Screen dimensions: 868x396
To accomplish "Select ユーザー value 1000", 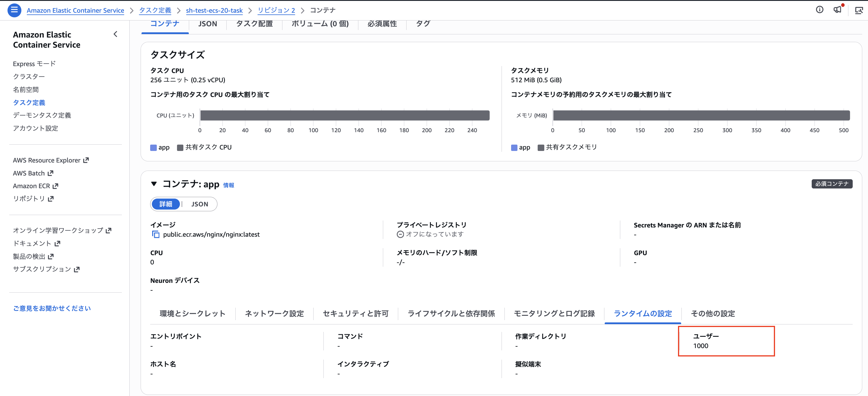I will coord(701,346).
